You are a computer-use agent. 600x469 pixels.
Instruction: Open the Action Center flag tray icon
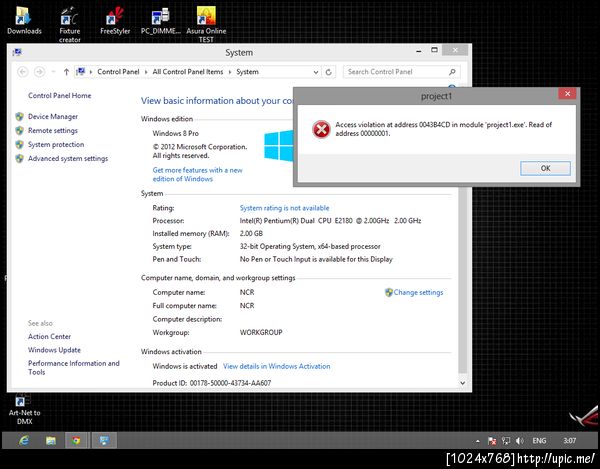click(492, 441)
